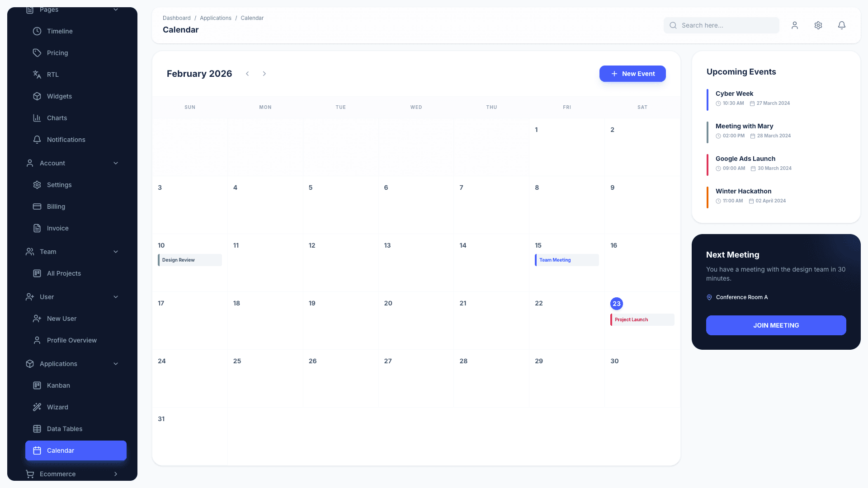Screen dimensions: 868x488
Task: Navigate to the Applications breadcrumb link
Action: click(x=216, y=18)
